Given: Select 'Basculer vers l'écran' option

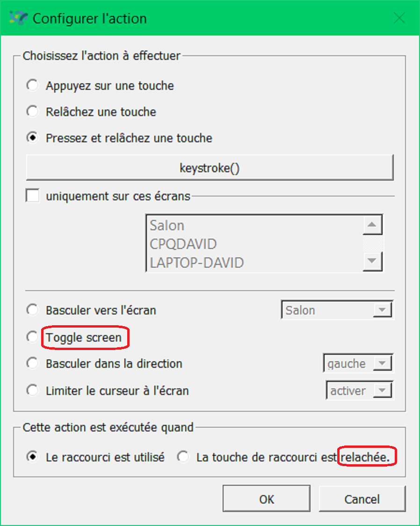Looking at the screenshot, I should point(32,309).
